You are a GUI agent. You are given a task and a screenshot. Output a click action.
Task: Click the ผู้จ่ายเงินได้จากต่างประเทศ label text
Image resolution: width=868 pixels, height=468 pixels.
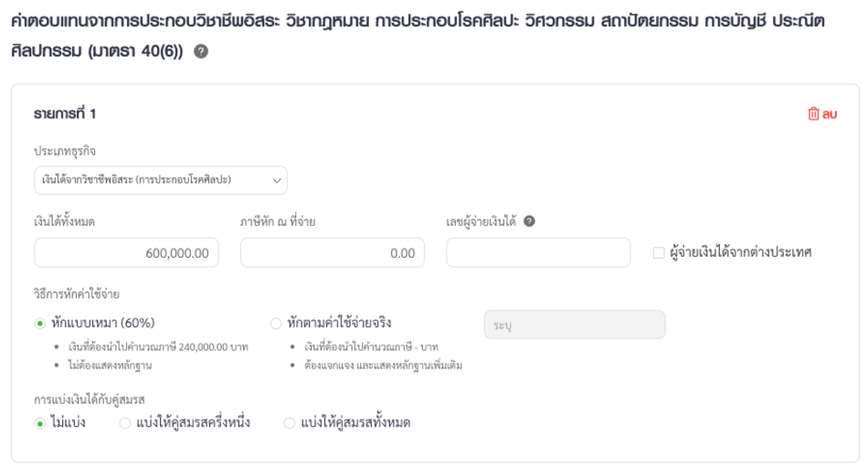tap(741, 252)
